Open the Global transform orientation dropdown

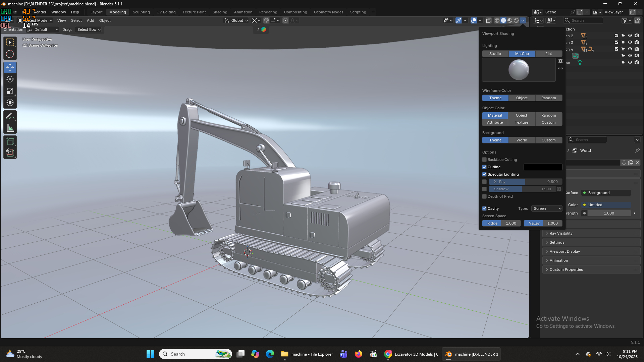point(236,20)
